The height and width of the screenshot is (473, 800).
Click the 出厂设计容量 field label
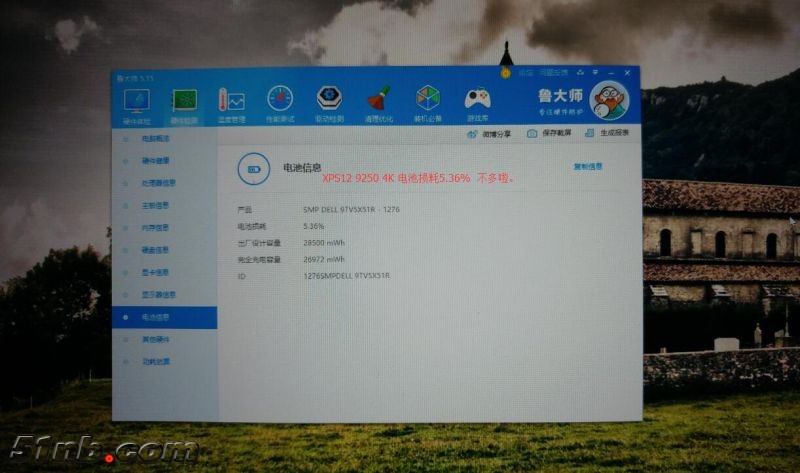coord(259,243)
